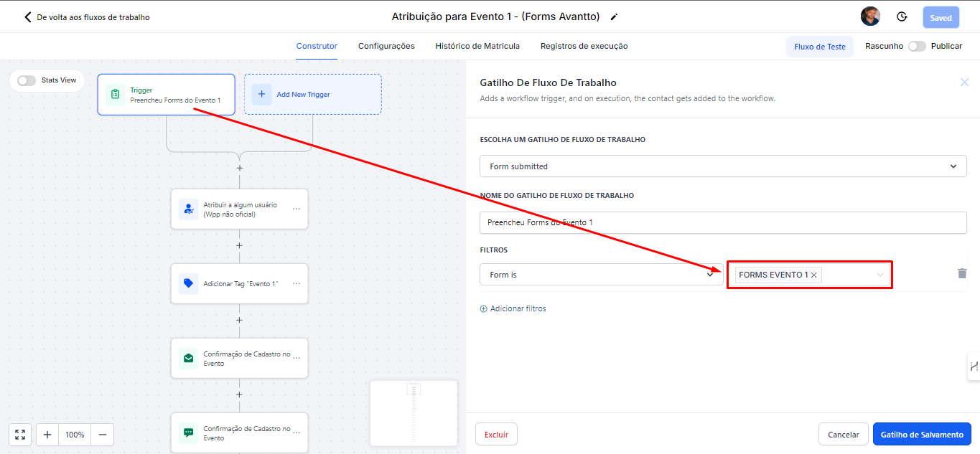Delete the filter with trash icon
Image resolution: width=980 pixels, height=454 pixels.
(962, 273)
